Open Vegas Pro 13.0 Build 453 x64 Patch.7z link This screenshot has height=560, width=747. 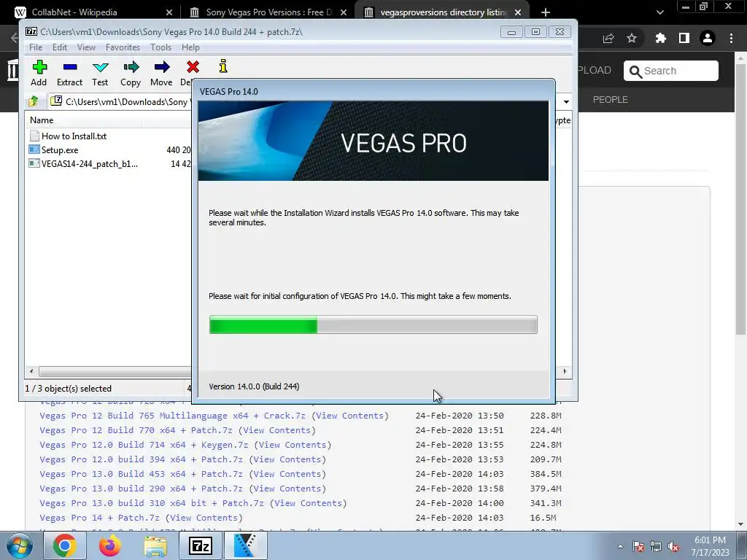click(141, 474)
